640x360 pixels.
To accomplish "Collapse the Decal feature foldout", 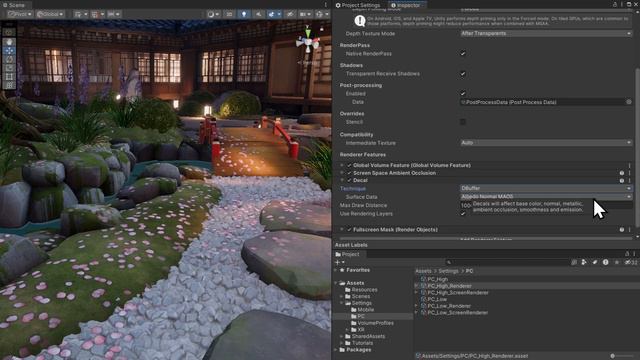I will 342,180.
